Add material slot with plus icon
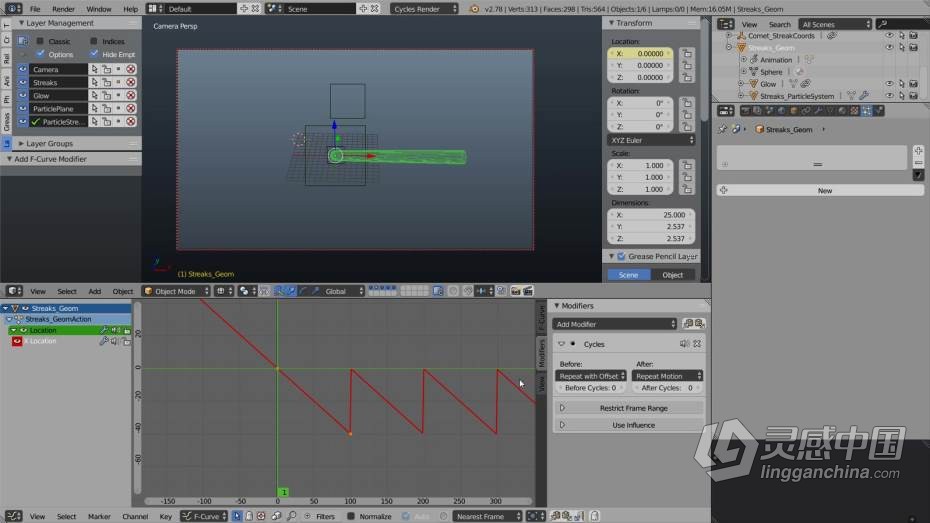 (918, 151)
